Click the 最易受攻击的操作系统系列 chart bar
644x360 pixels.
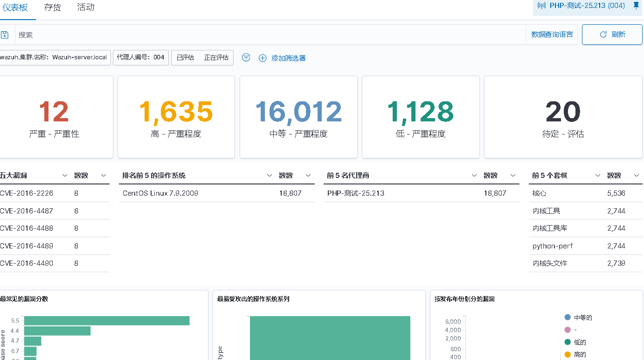(330, 338)
